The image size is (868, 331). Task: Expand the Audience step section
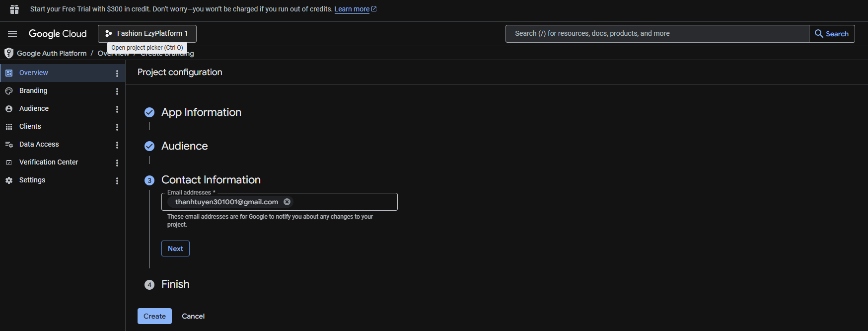[x=184, y=146]
